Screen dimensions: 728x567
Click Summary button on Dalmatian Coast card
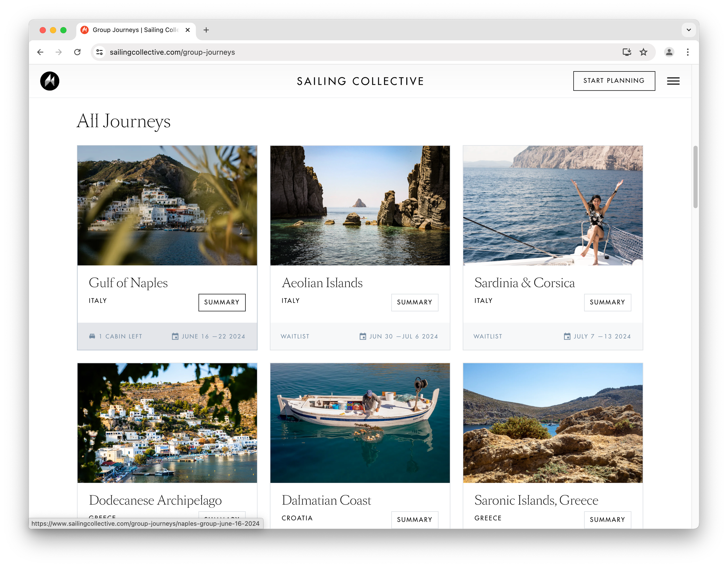(x=414, y=519)
